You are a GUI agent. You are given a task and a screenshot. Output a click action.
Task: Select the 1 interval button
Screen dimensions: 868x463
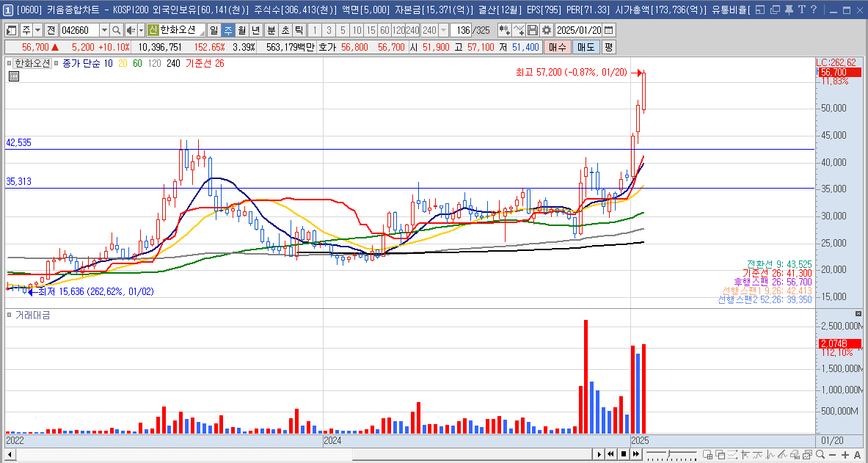[315, 31]
